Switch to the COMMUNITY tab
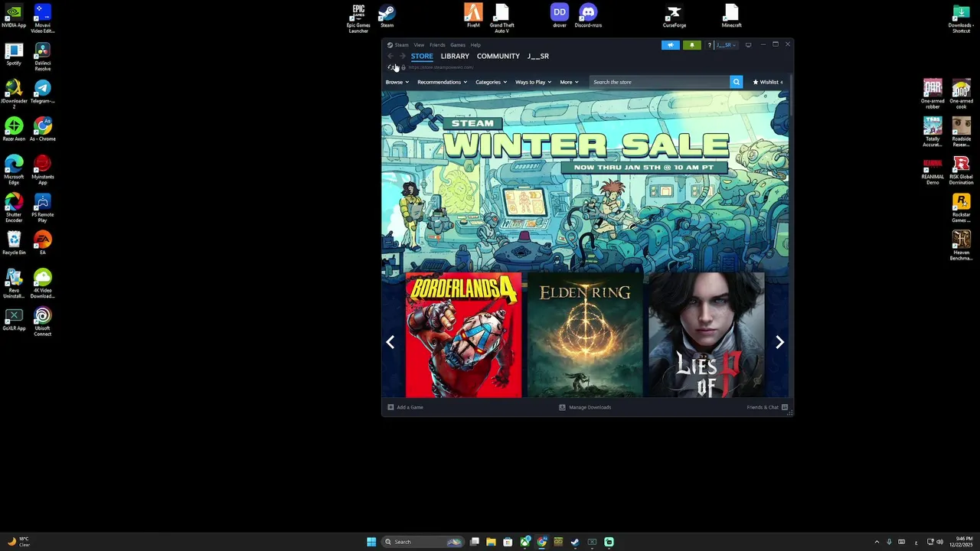Image resolution: width=980 pixels, height=551 pixels. point(498,56)
